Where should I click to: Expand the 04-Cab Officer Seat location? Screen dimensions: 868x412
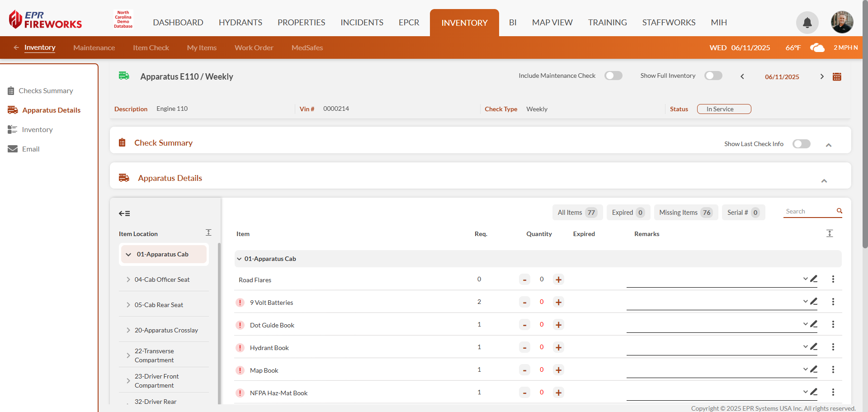coord(128,279)
